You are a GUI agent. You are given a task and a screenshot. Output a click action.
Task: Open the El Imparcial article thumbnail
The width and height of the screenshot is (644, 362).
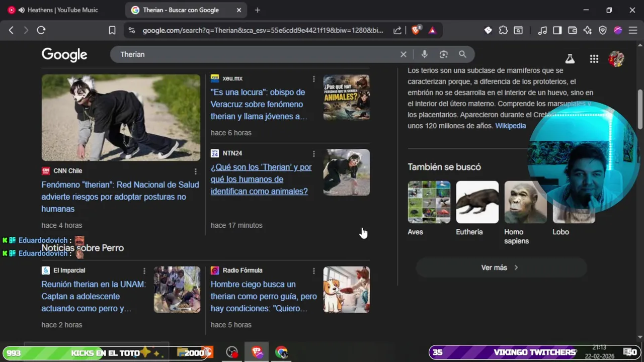[x=177, y=290]
